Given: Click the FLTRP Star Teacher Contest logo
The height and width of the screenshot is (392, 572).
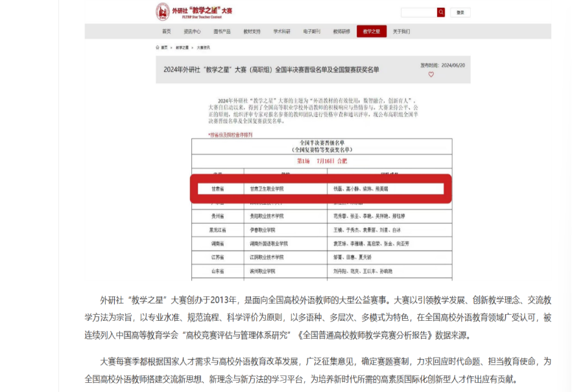Looking at the screenshot, I should (194, 12).
